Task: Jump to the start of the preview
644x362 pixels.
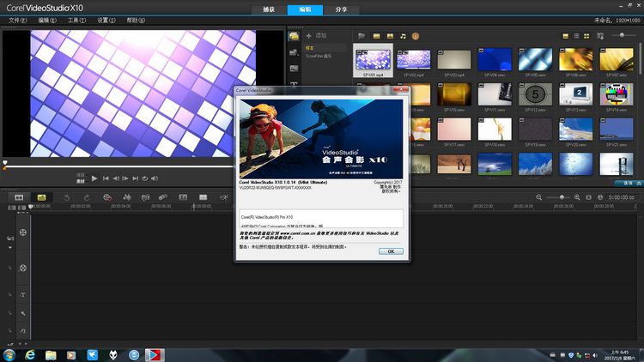Action: pos(106,178)
